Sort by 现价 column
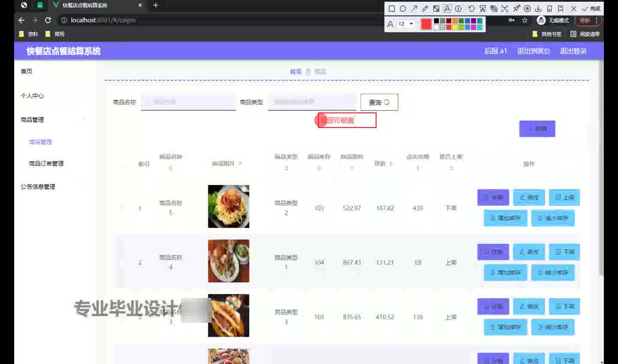618x364 pixels. coord(391,164)
